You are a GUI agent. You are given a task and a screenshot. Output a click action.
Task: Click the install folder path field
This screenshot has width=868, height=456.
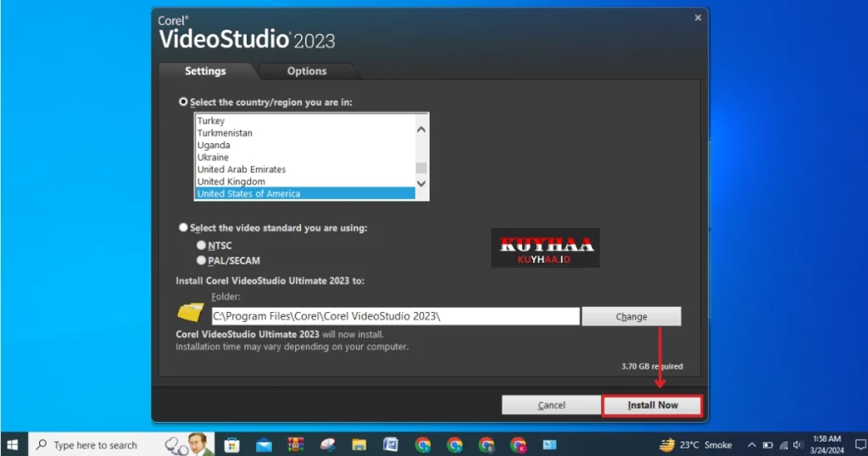point(395,316)
